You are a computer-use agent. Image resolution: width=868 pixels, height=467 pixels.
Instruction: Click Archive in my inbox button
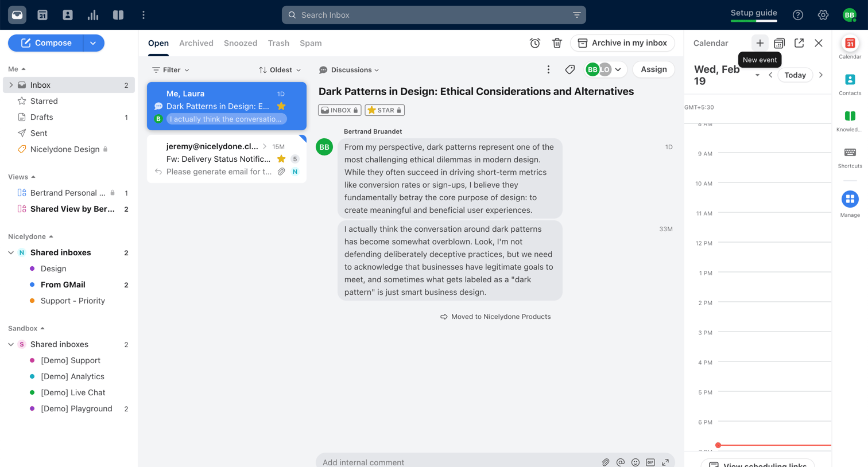point(622,43)
